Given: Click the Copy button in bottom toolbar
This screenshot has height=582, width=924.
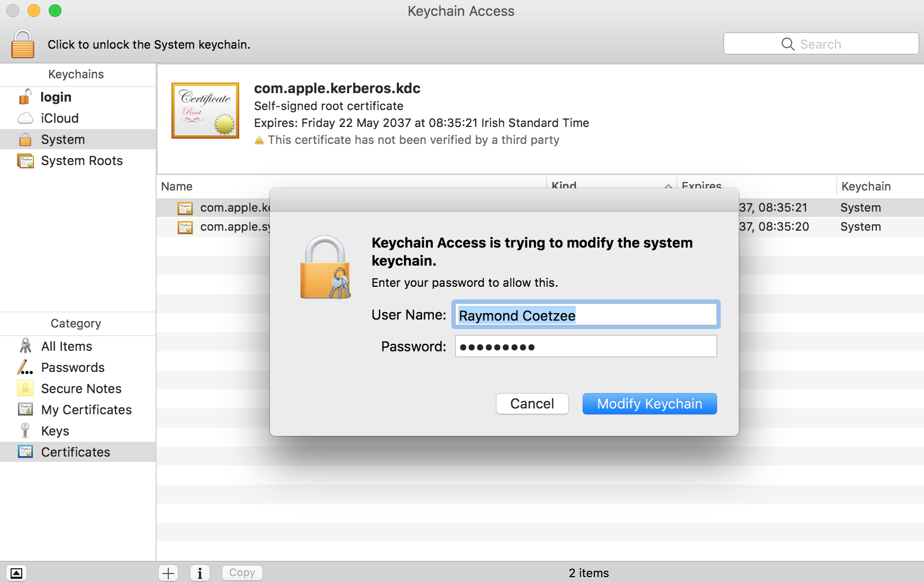Looking at the screenshot, I should point(242,572).
